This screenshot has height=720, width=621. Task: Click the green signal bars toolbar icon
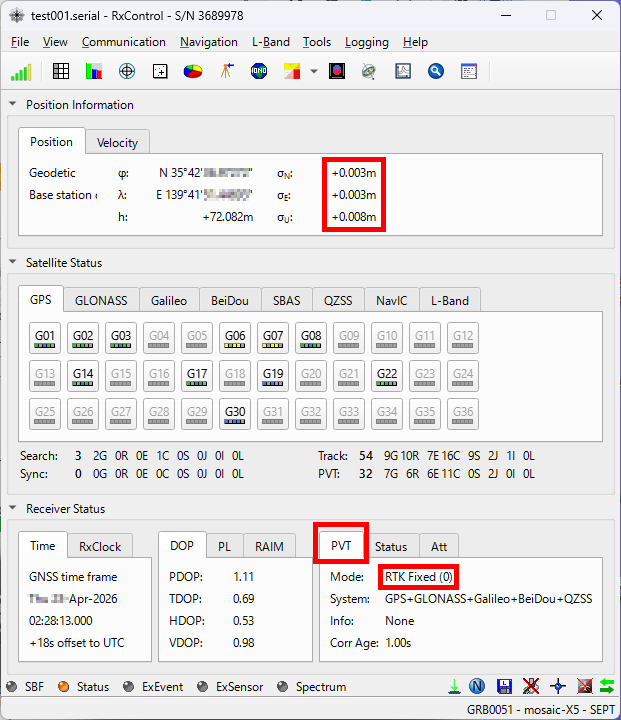(21, 71)
